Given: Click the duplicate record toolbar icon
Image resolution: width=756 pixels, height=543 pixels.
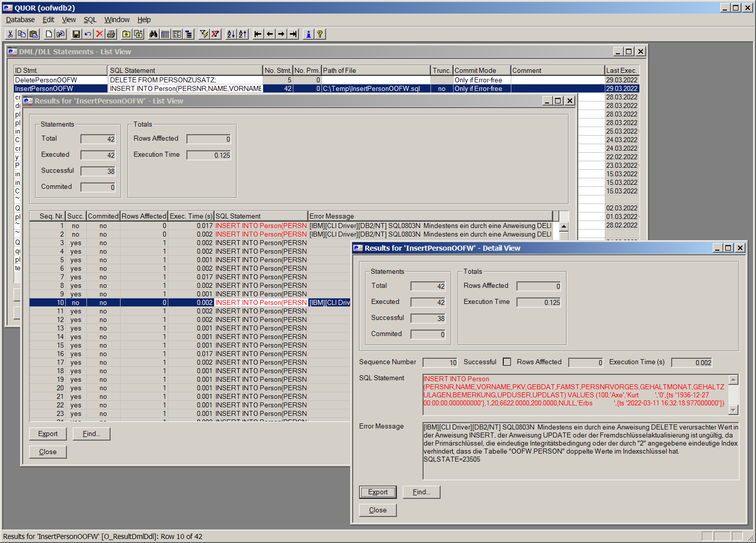Looking at the screenshot, I should coord(61,34).
